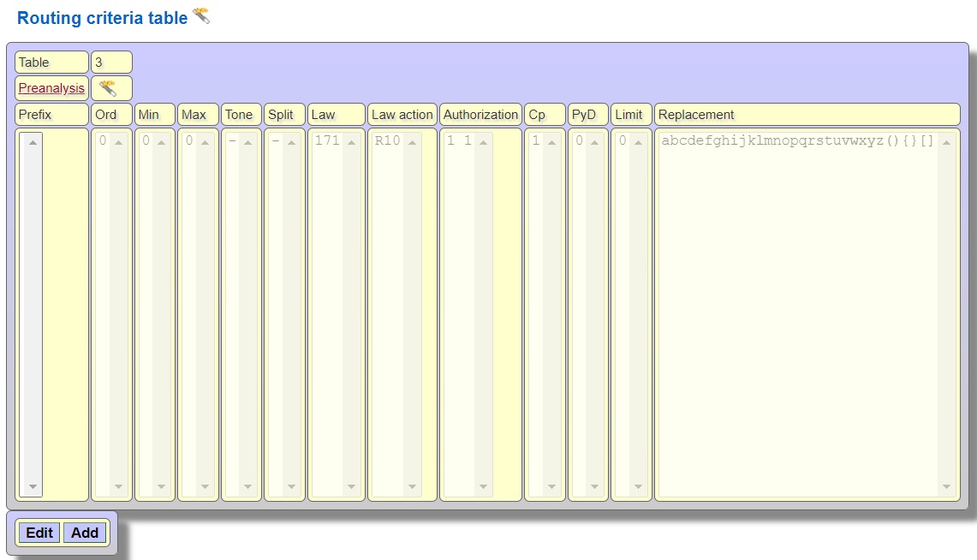Click scroll up arrow in Tone column

point(248,142)
